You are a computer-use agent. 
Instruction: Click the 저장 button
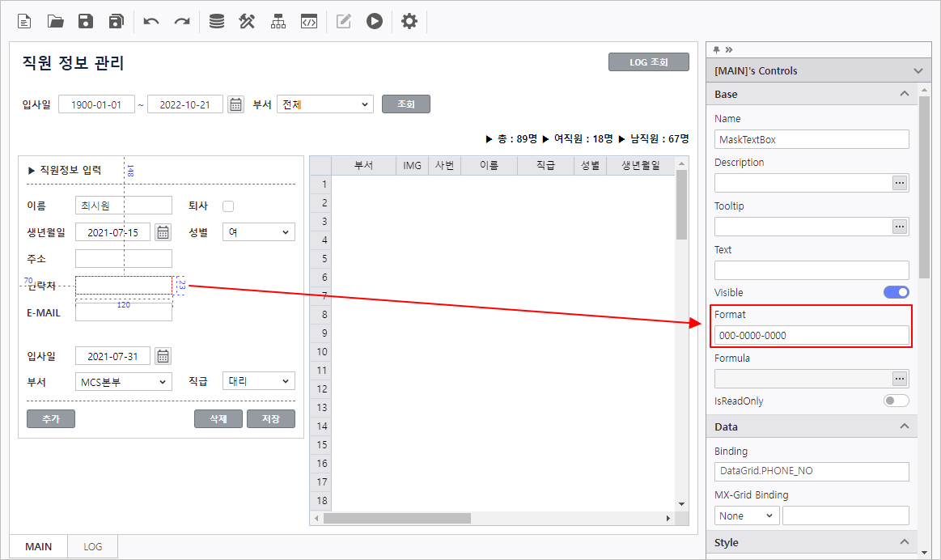(270, 418)
